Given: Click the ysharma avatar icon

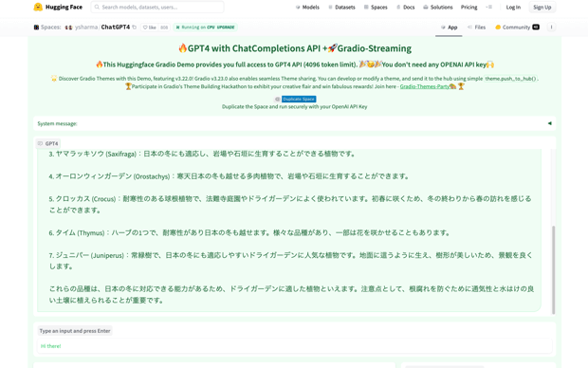Looking at the screenshot, I should [x=68, y=28].
